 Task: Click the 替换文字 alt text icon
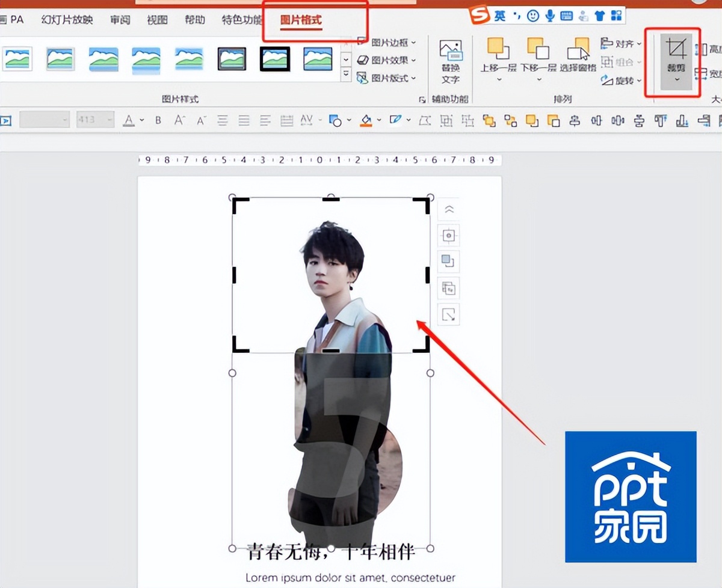pyautogui.click(x=450, y=51)
